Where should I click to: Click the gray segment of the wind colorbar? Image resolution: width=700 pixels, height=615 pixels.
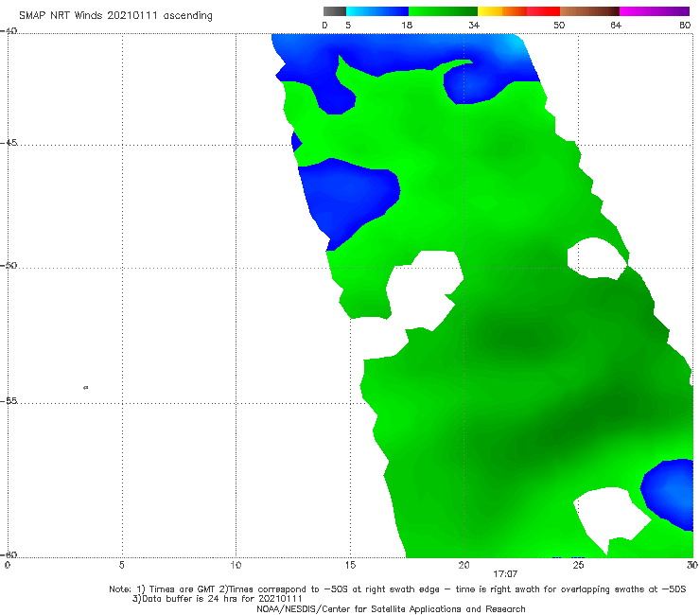tap(335, 11)
